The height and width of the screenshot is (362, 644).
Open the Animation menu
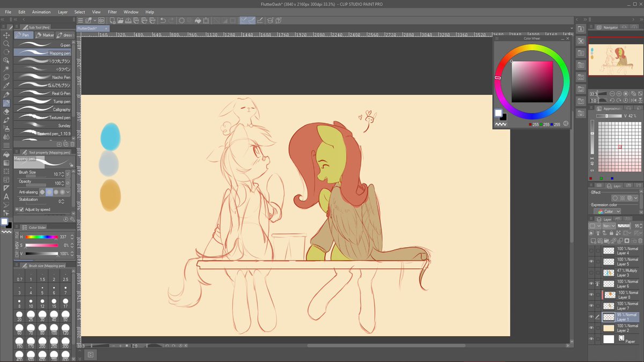41,12
